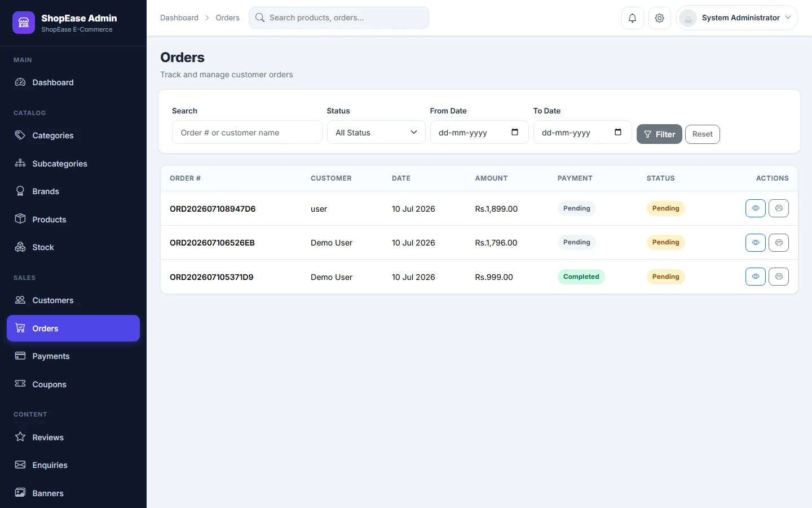Viewport: 812px width, 508px height.
Task: Expand the System Administrator user menu
Action: pos(736,18)
